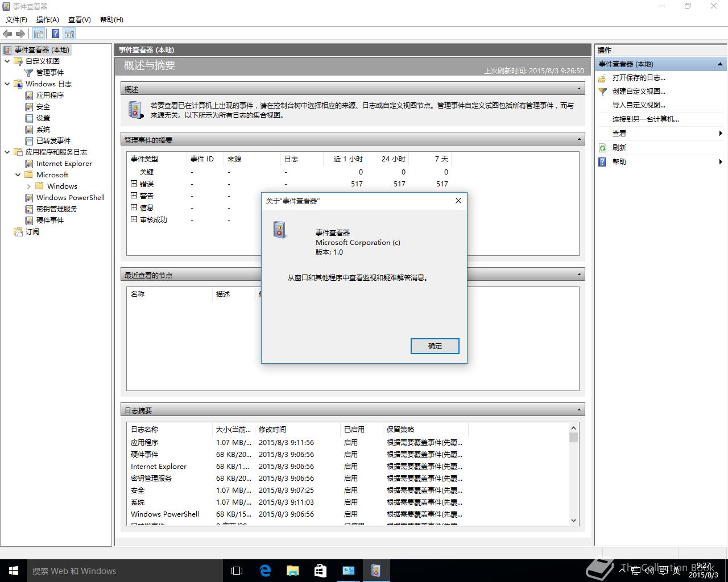Screen dimensions: 728x582
Task: Open 文件(F) menu
Action: 16,19
